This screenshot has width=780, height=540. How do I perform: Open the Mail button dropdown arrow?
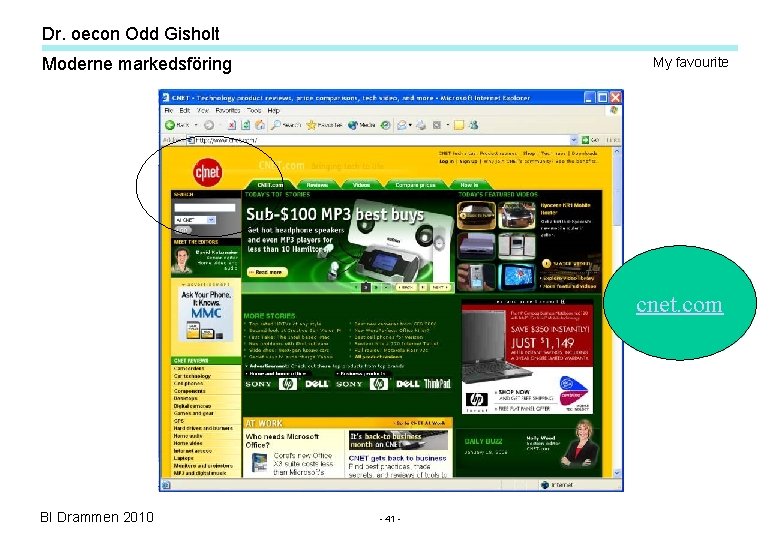pyautogui.click(x=410, y=125)
